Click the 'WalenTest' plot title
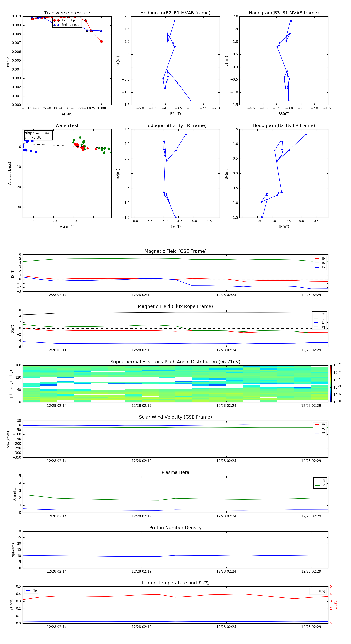This screenshot has width=351, height=644. point(67,125)
